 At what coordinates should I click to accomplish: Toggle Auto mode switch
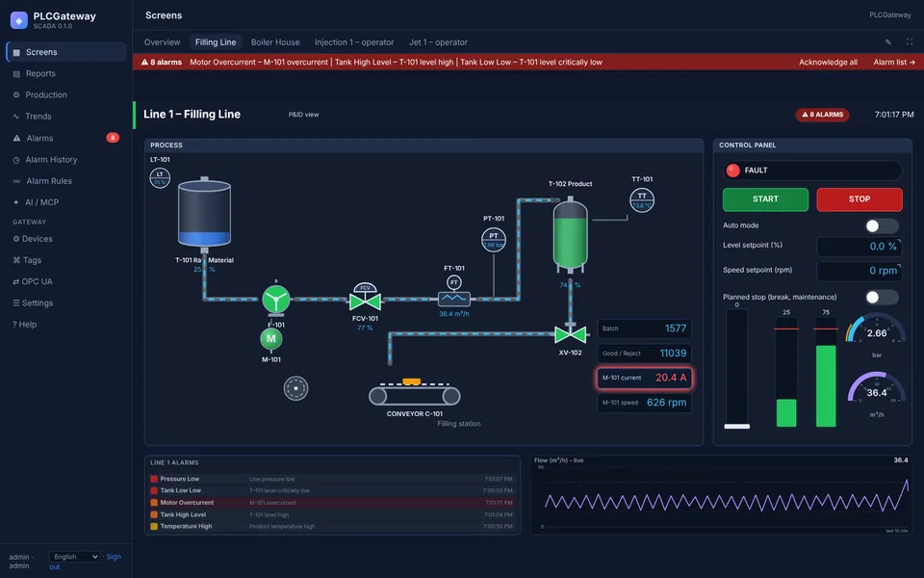click(881, 225)
